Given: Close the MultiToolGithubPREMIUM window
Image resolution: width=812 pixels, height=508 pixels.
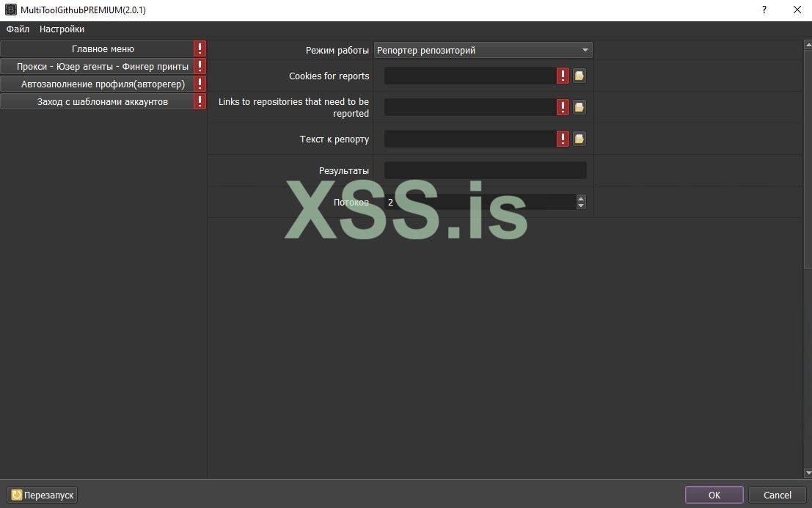Looking at the screenshot, I should click(797, 10).
